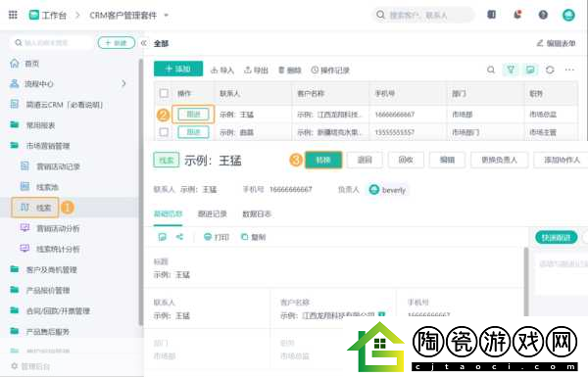Click 导入 import toolbar item
Image resolution: width=588 pixels, height=377 pixels.
[222, 71]
